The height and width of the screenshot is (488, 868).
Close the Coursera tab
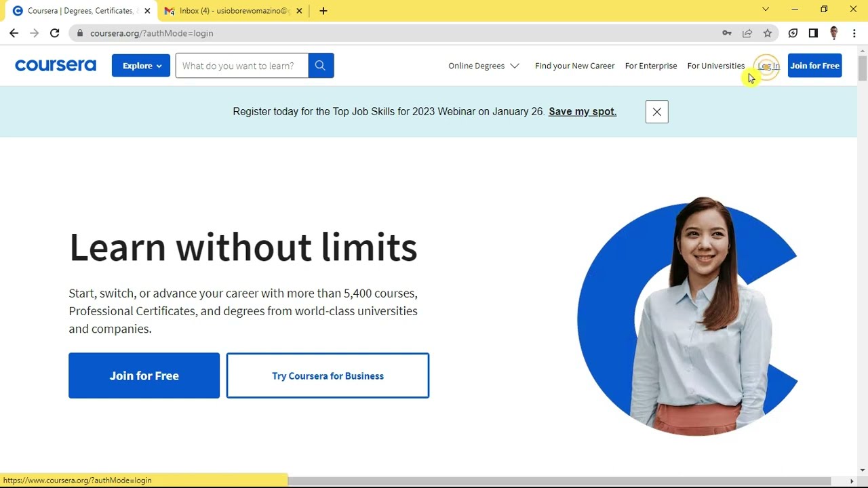[x=147, y=11]
